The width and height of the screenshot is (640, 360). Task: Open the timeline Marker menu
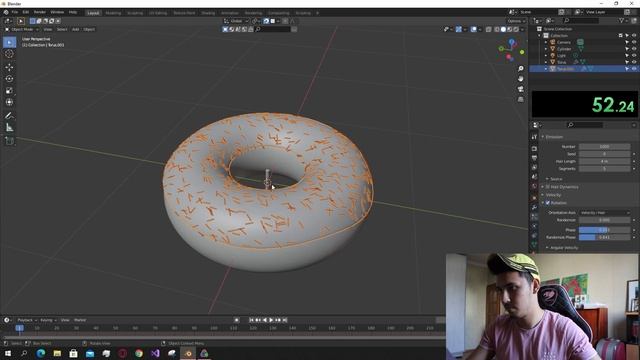pyautogui.click(x=80, y=320)
